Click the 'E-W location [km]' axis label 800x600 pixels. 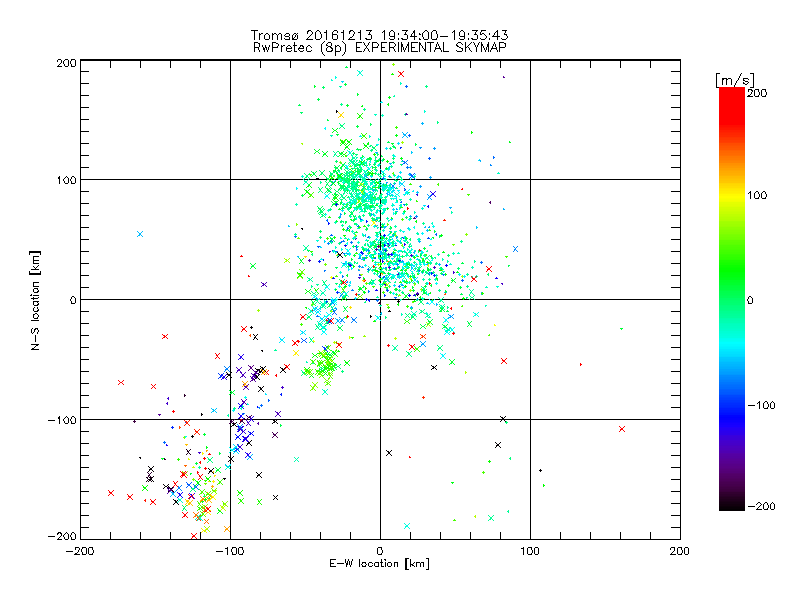point(379,564)
